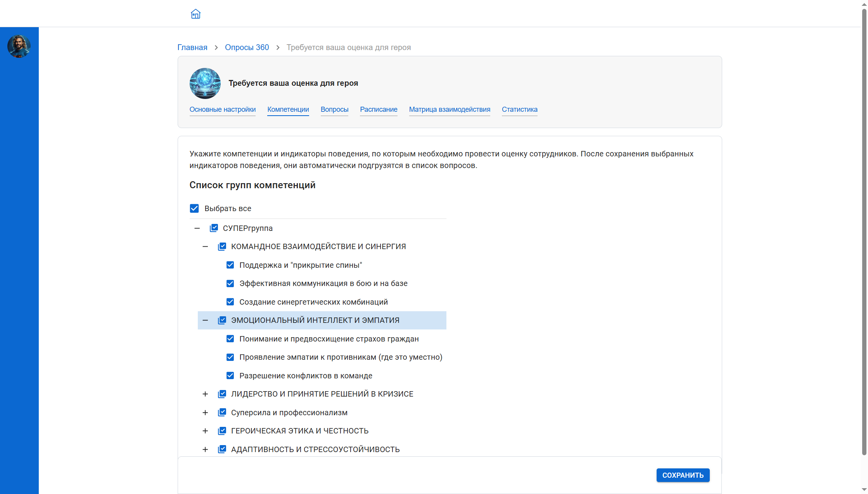Uncheck Поддержка и "прикрытие спины" checkbox
This screenshot has width=868, height=494.
(x=230, y=265)
